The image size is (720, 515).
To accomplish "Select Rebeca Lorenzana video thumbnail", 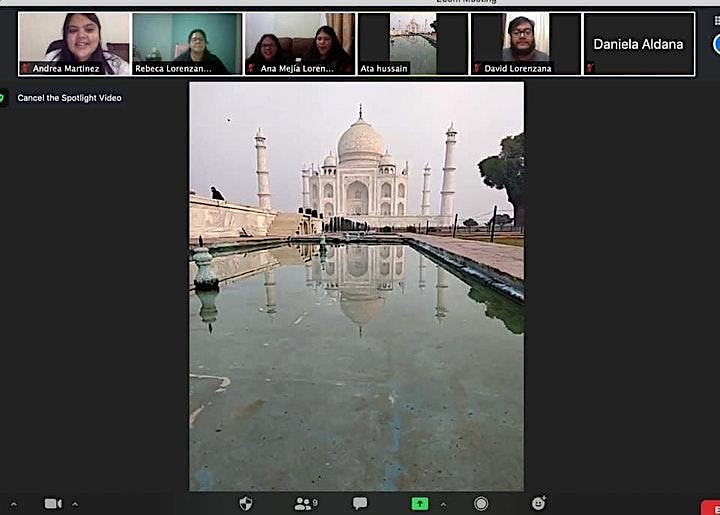I will click(187, 44).
